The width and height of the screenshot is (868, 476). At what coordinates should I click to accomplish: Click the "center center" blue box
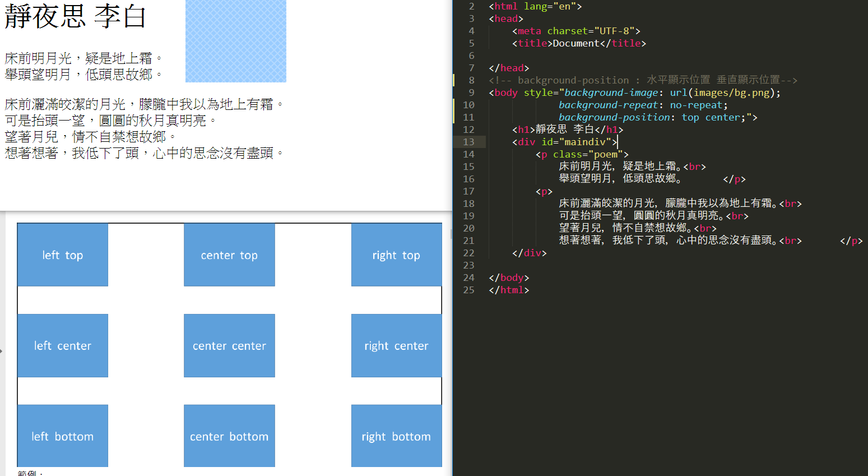(229, 346)
